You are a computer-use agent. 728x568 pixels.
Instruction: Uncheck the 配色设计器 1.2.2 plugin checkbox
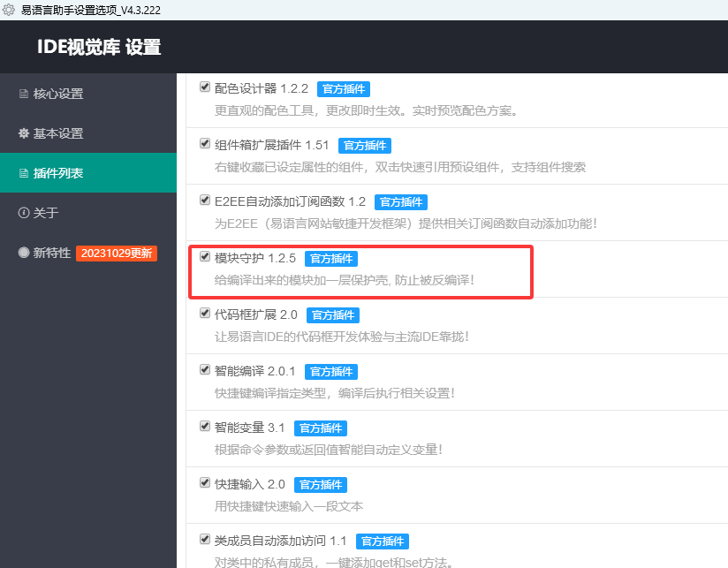coord(205,87)
